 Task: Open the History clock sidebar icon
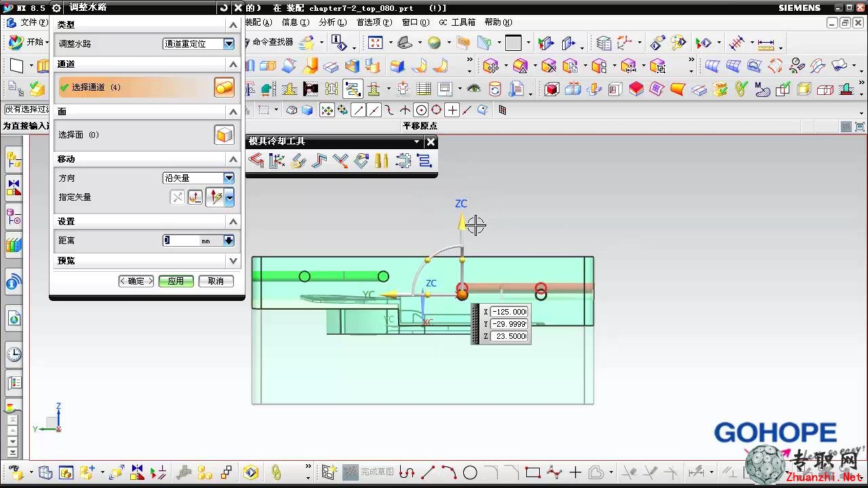click(x=14, y=354)
